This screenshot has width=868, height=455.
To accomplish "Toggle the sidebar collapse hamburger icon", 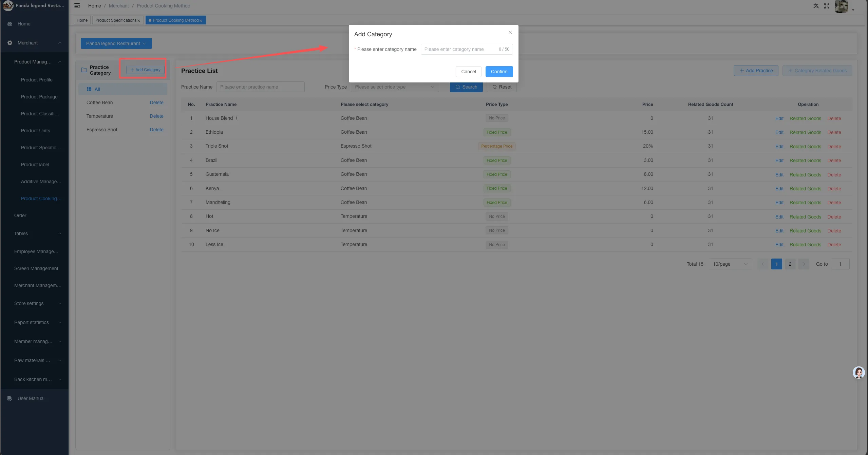I will pyautogui.click(x=77, y=6).
